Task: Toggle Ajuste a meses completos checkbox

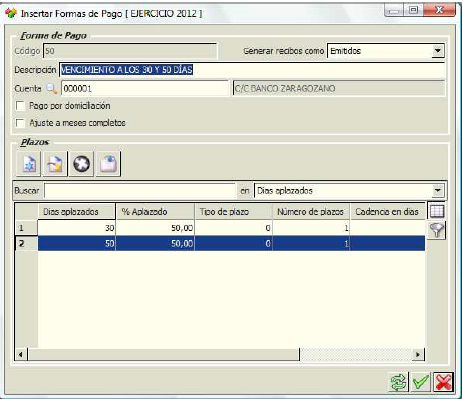Action: (x=20, y=123)
